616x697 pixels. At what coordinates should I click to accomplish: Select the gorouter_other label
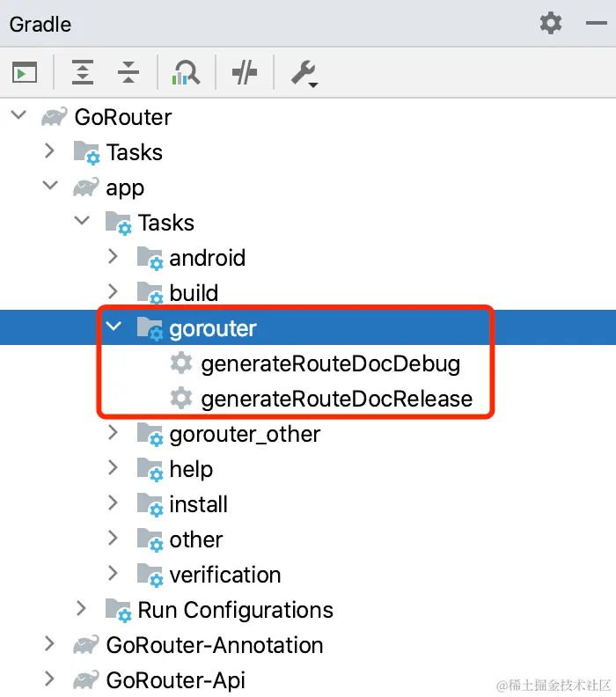pyautogui.click(x=245, y=435)
